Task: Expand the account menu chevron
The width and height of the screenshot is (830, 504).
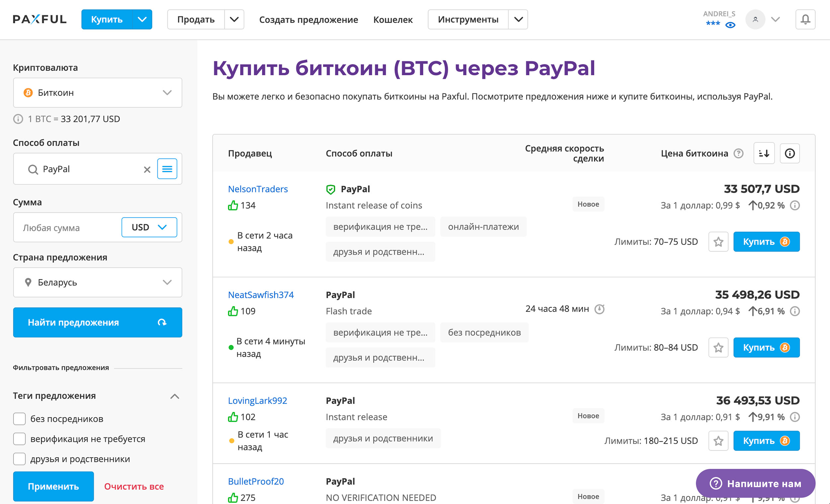Action: 776,19
